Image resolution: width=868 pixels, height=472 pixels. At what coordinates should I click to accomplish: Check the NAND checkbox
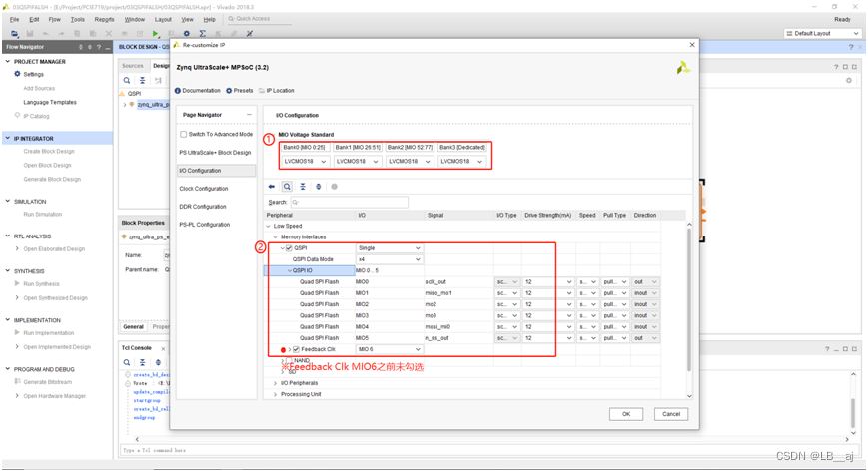(x=289, y=360)
